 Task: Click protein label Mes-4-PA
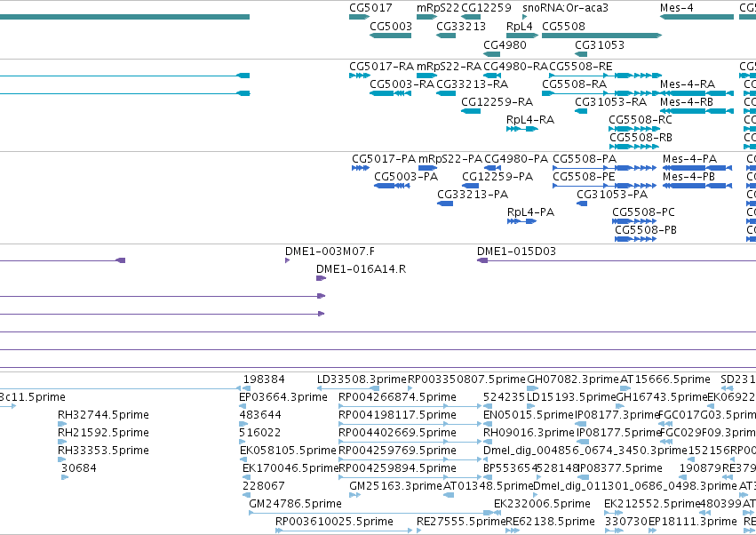point(689,159)
